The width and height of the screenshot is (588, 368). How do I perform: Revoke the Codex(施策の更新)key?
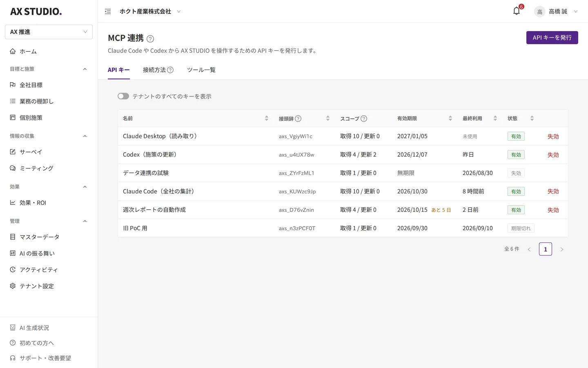point(553,155)
